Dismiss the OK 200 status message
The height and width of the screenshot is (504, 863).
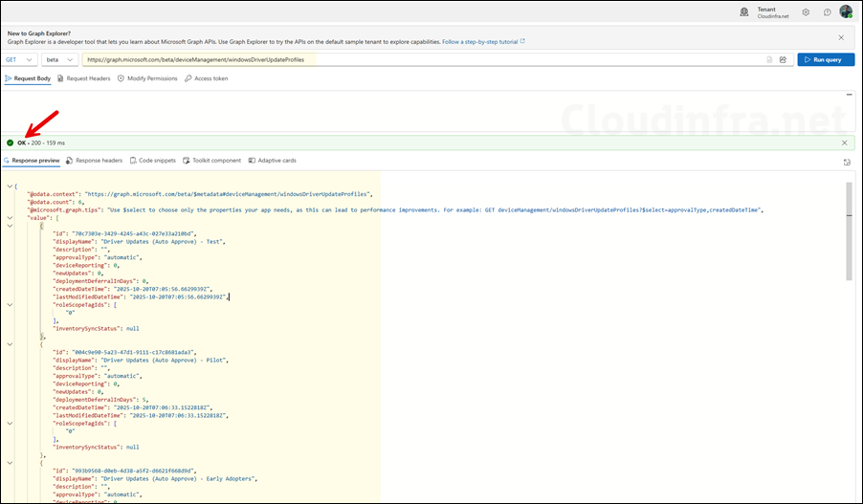click(844, 142)
